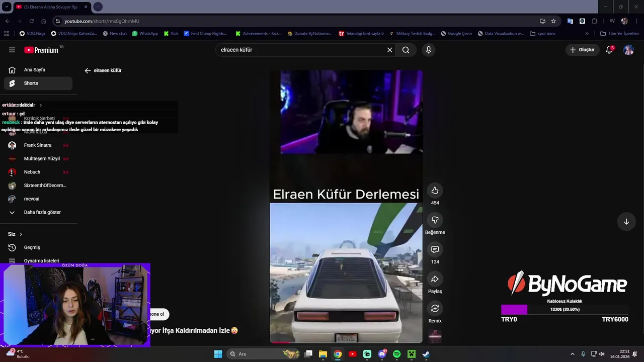Open the YouTube hamburger guide menu
This screenshot has width=644, height=362.
pyautogui.click(x=12, y=50)
